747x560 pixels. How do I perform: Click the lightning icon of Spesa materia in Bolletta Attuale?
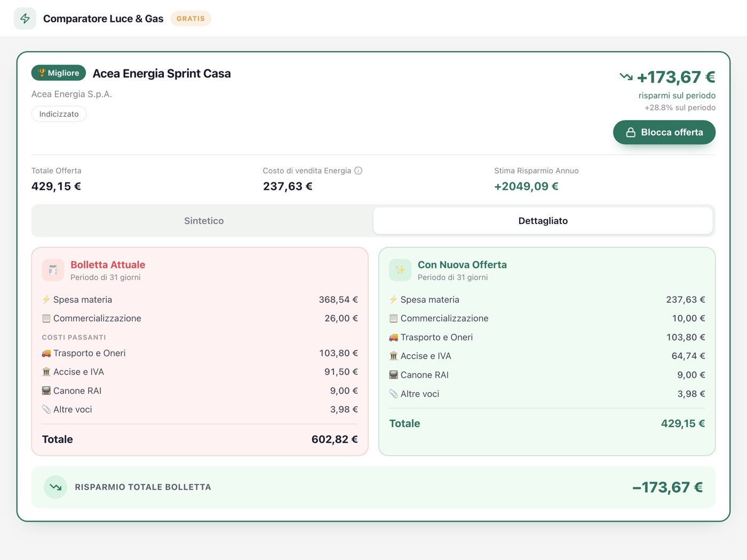tap(46, 300)
